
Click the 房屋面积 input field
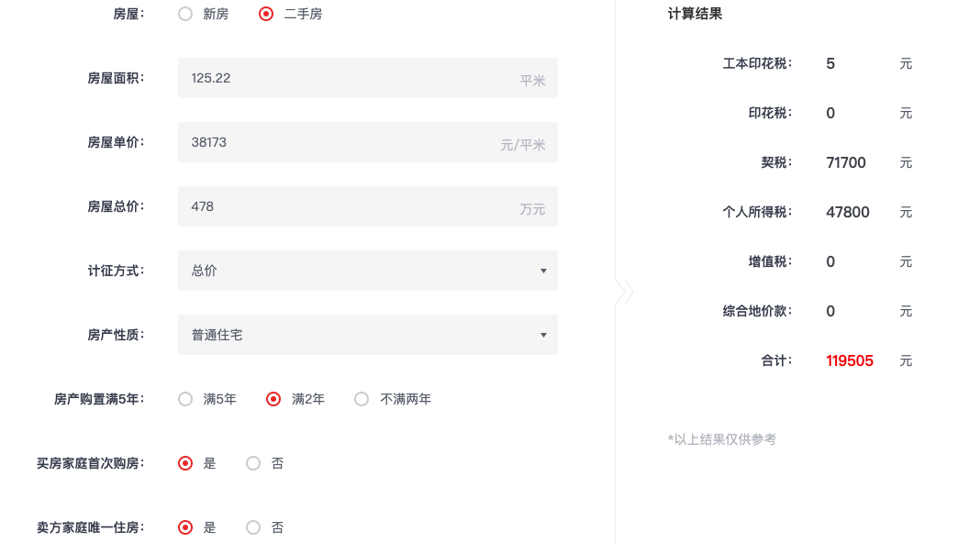coord(367,78)
